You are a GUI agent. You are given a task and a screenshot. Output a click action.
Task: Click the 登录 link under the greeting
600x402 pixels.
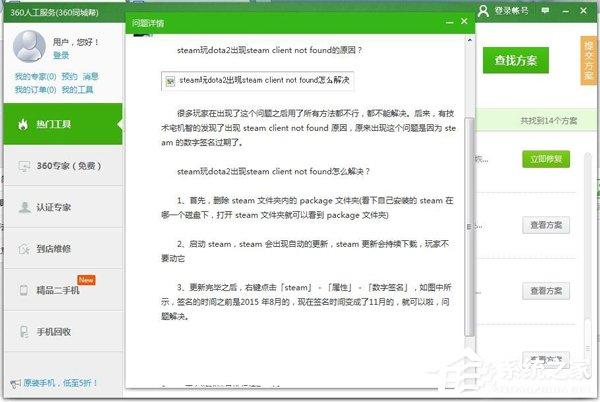click(61, 55)
